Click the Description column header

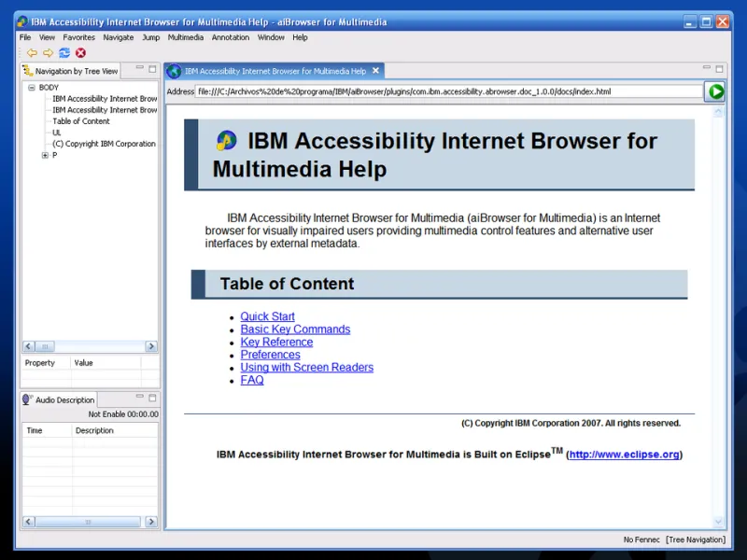pos(115,430)
